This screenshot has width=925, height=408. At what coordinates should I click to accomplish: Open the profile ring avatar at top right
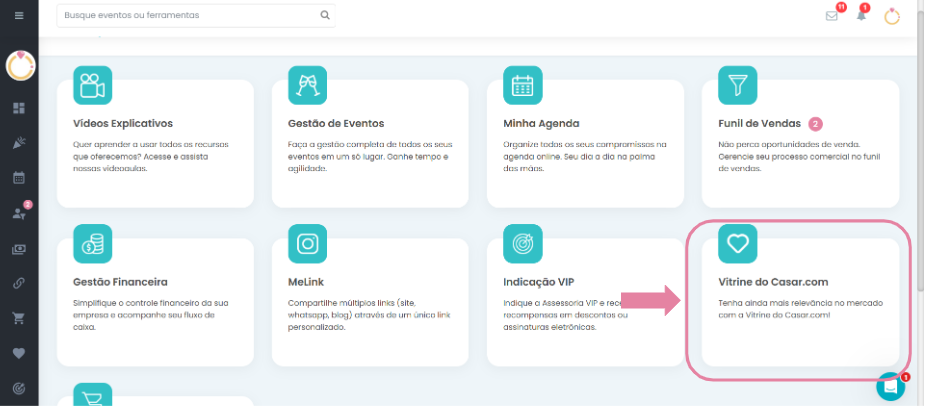point(892,16)
